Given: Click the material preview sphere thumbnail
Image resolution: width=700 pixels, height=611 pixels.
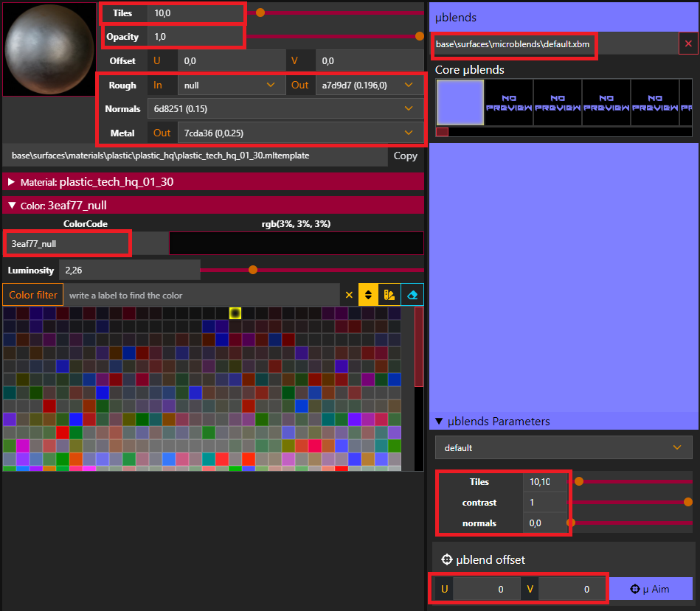Looking at the screenshot, I should 48,49.
